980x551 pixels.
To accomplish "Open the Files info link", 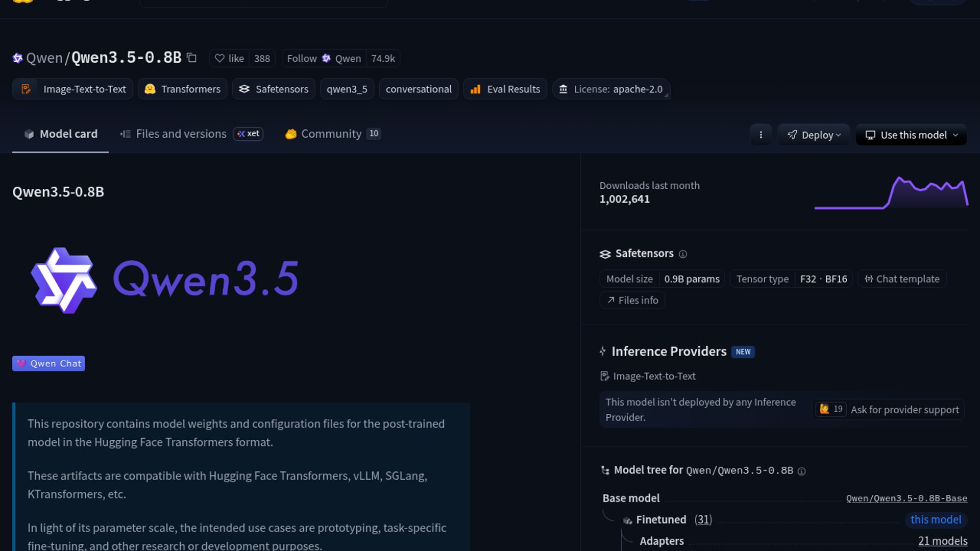I will click(x=632, y=300).
